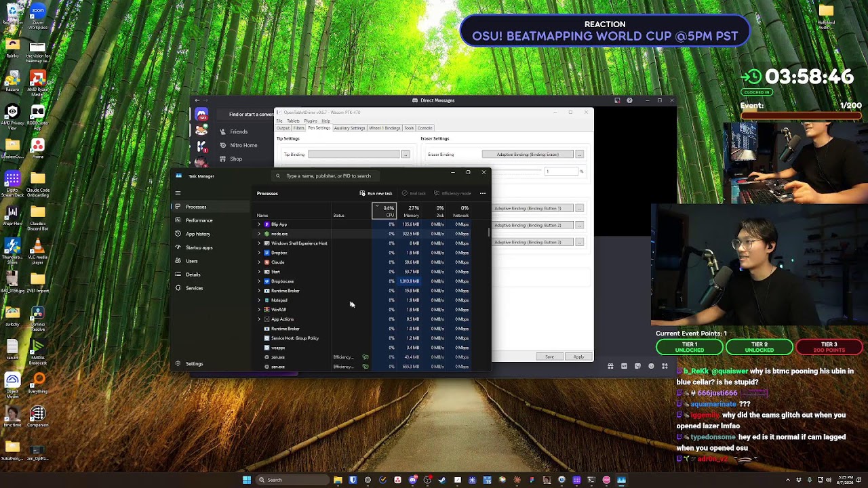The height and width of the screenshot is (488, 868).
Task: Click Apply in OpenTabletDriver
Action: click(578, 357)
